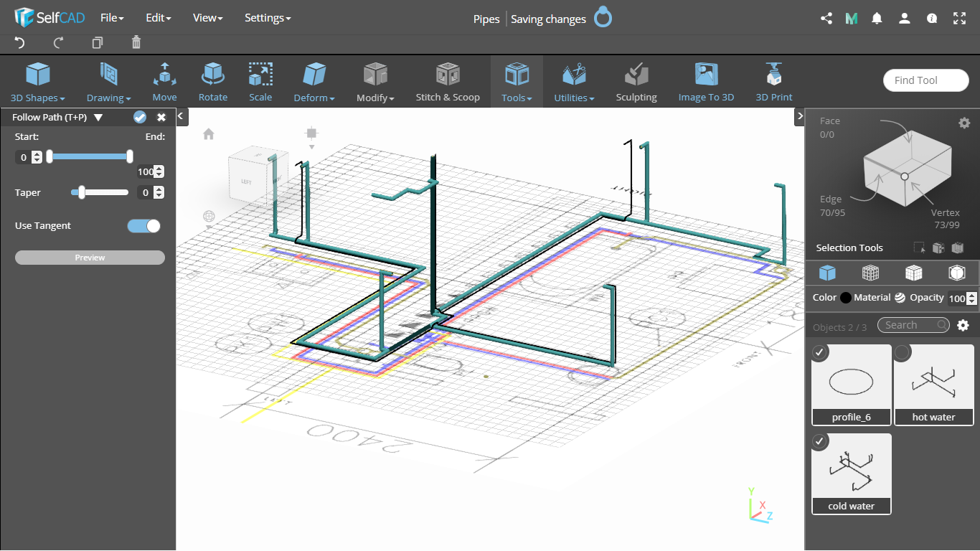Click the End range slider handle
Viewport: 980px width, 551px height.
tap(130, 156)
